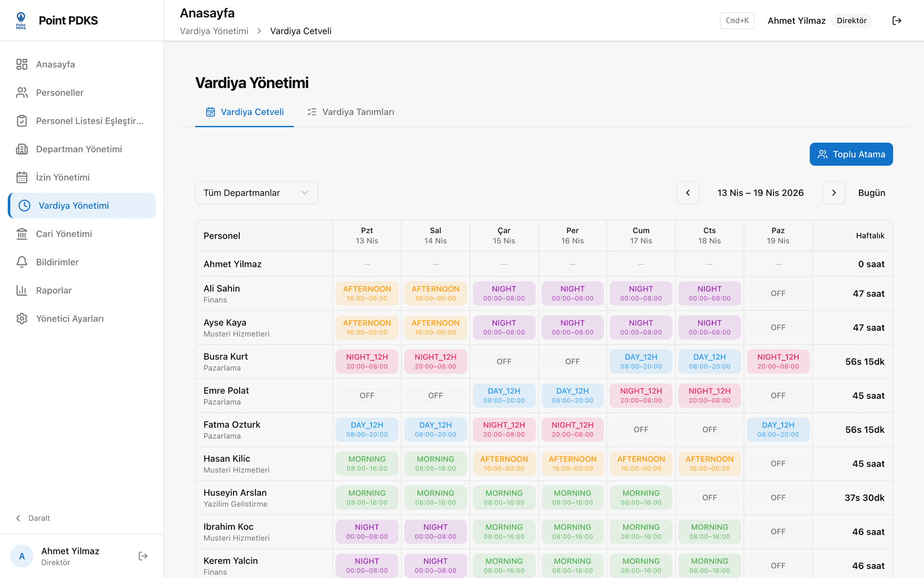The image size is (924, 578).
Task: Open Departman Yönetimi building icon
Action: coord(22,149)
